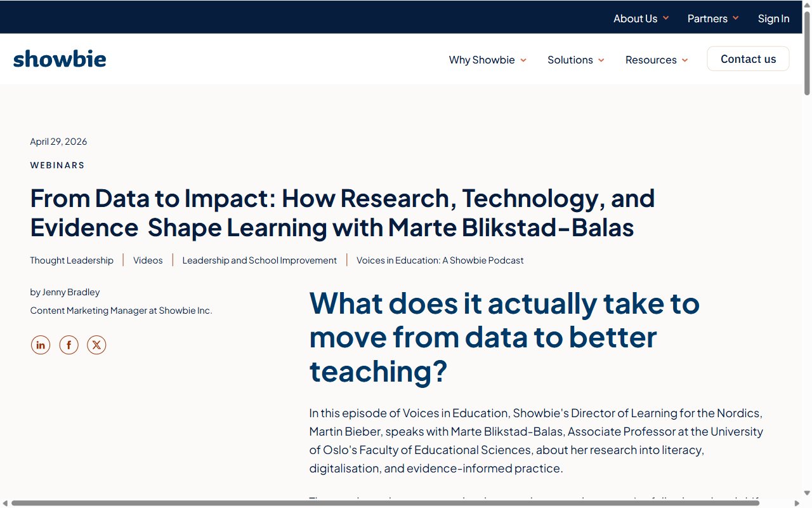This screenshot has width=812, height=508.
Task: Click the Showbie logo
Action: 60,59
